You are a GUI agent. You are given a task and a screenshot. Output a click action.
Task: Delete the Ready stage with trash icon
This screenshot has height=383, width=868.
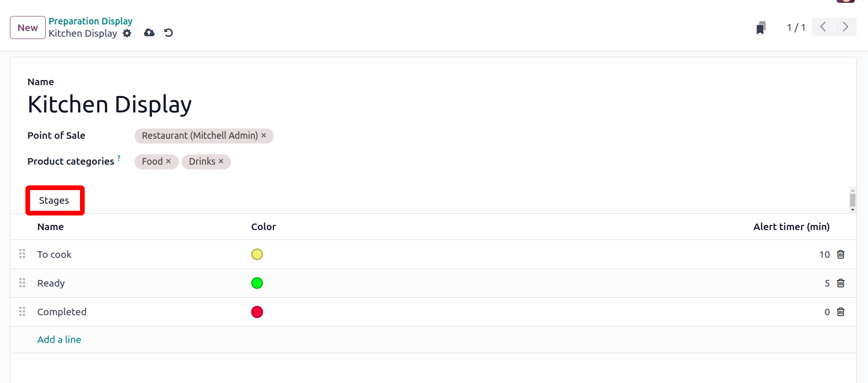(x=841, y=283)
